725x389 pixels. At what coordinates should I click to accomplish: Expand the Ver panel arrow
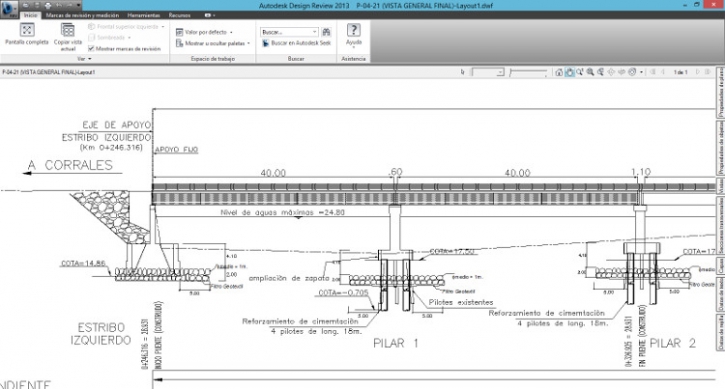[90, 59]
